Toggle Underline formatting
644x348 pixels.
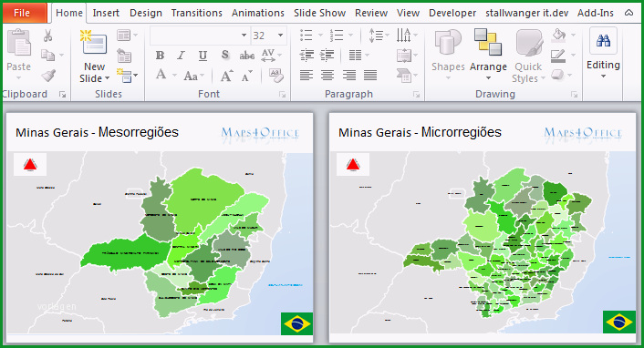pyautogui.click(x=203, y=56)
